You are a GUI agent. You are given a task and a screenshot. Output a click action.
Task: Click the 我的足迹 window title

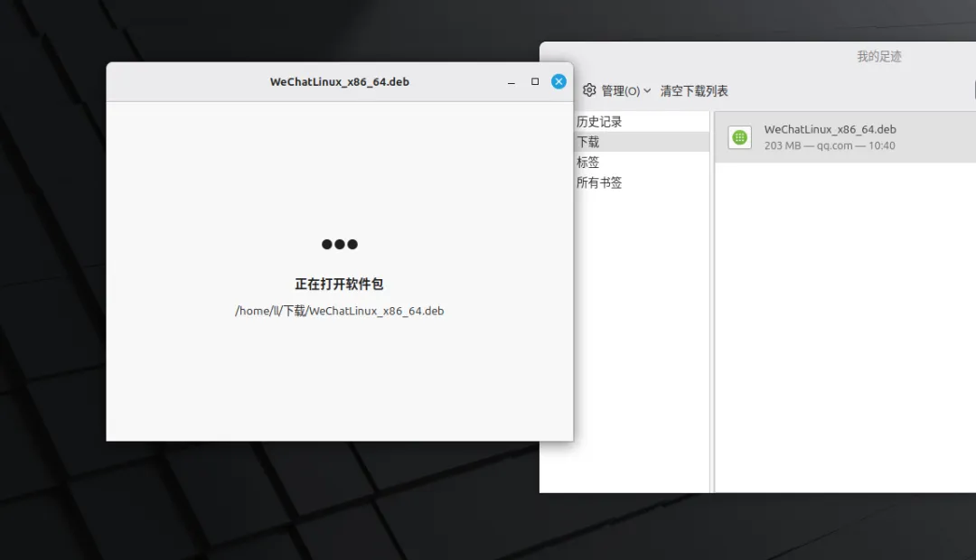point(879,57)
